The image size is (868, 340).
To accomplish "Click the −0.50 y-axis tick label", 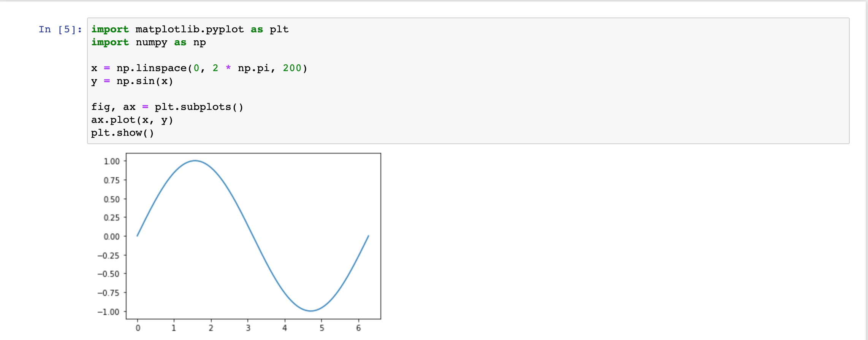I will [x=108, y=274].
